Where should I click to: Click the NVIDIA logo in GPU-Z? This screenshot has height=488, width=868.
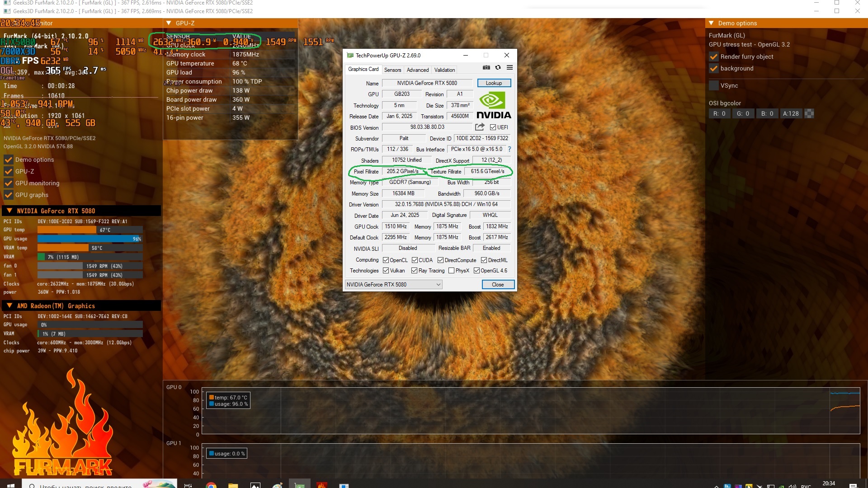click(x=494, y=105)
